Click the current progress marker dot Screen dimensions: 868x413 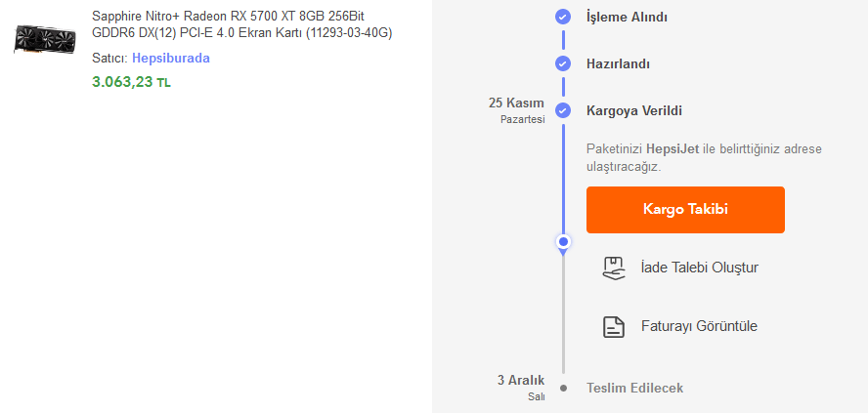562,241
